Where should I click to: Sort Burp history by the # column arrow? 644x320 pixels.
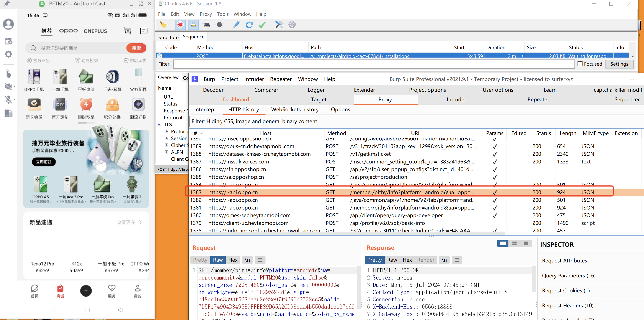pos(201,134)
